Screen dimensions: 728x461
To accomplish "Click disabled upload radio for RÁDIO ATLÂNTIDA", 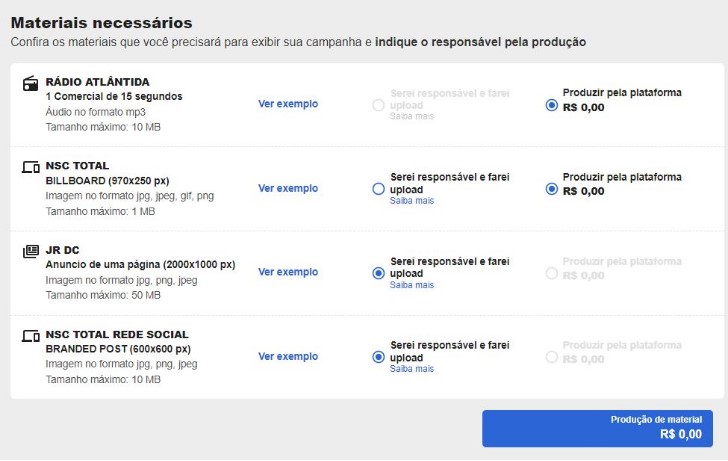I will pos(378,105).
